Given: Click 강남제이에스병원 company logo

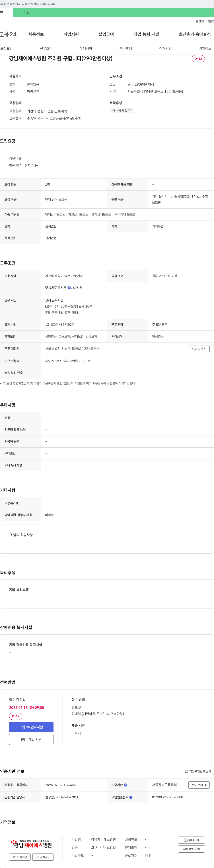Looking at the screenshot, I should click(31, 843).
